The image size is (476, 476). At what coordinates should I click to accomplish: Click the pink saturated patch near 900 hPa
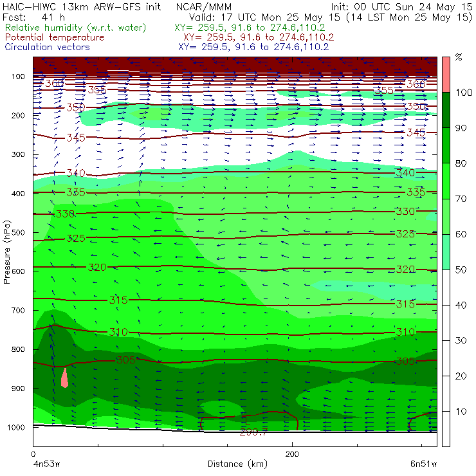pyautogui.click(x=64, y=378)
